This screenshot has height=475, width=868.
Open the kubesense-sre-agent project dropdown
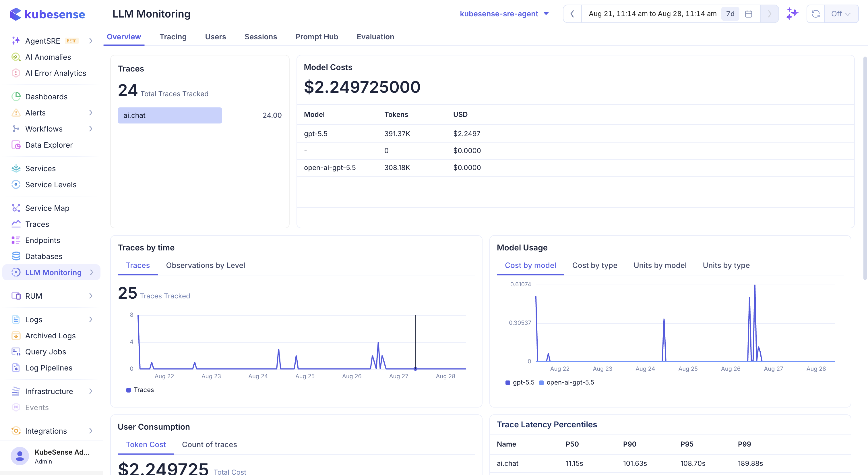pos(504,14)
